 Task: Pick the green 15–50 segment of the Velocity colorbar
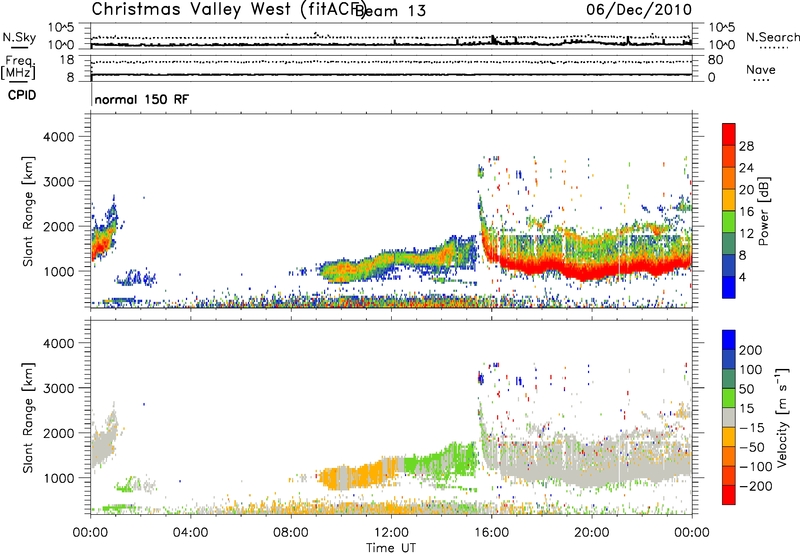tap(729, 398)
